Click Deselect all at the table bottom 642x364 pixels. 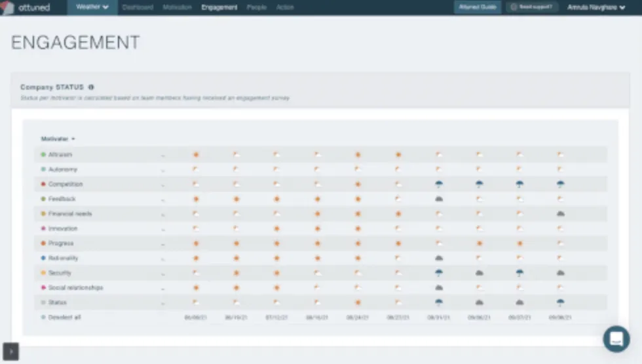[x=64, y=318]
